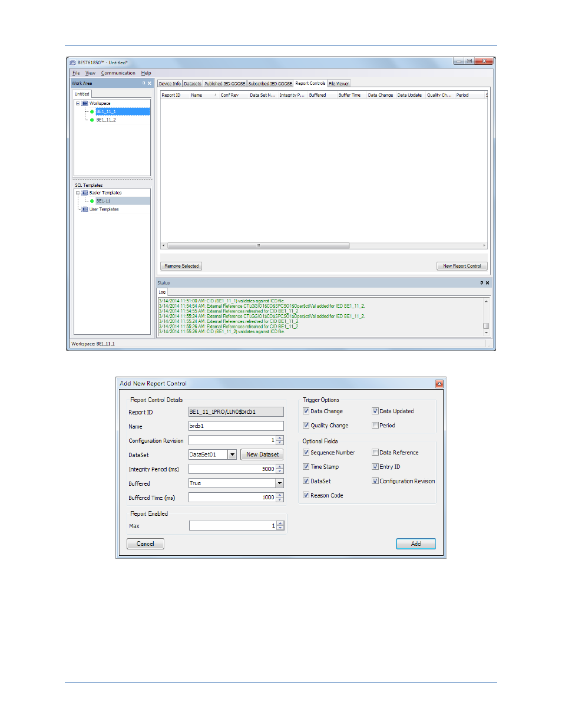The image size is (562, 728).
Task: Open the Help menu
Action: coord(146,73)
